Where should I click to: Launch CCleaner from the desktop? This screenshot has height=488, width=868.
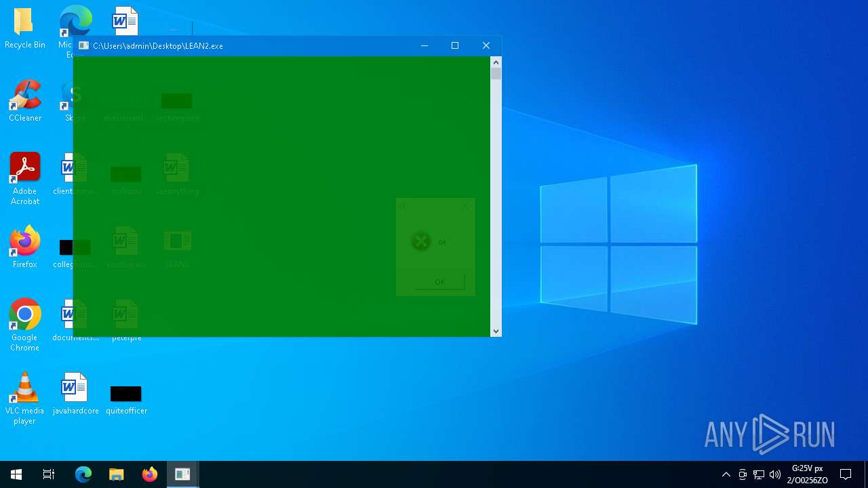[24, 102]
